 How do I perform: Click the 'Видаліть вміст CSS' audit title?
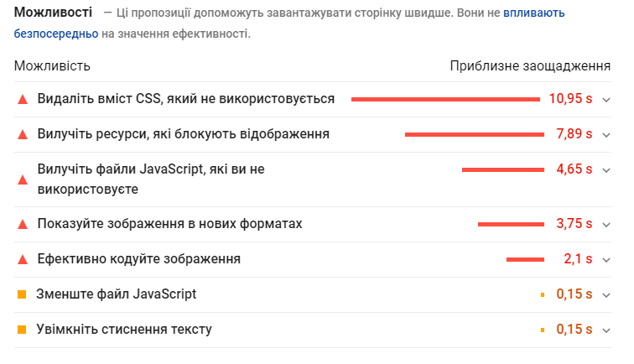186,99
